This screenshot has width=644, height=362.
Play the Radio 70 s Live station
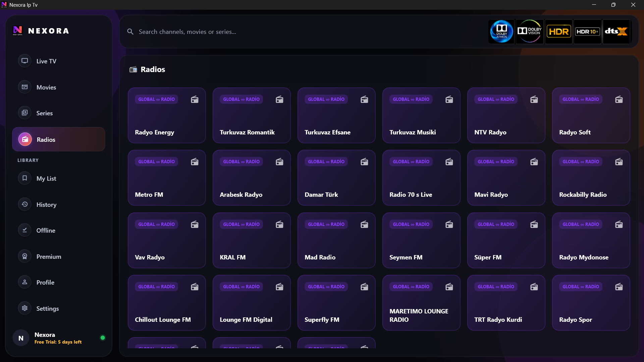click(x=421, y=178)
